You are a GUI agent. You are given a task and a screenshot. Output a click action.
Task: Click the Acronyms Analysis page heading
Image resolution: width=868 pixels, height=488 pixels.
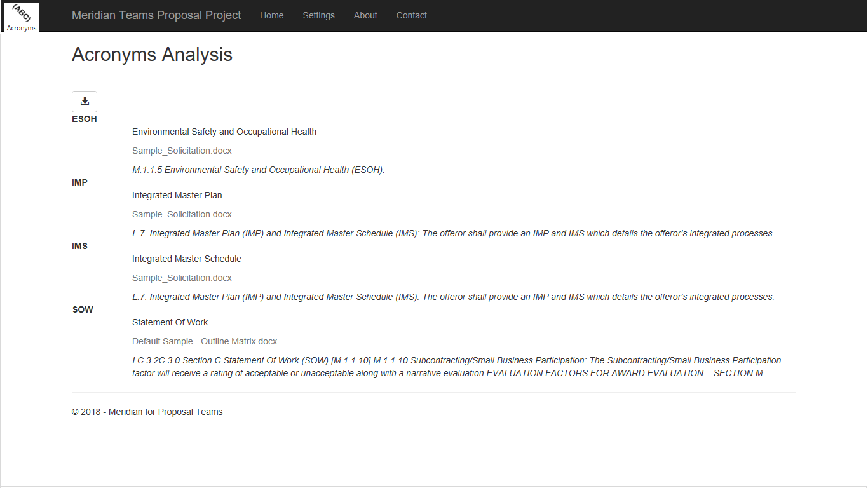152,55
